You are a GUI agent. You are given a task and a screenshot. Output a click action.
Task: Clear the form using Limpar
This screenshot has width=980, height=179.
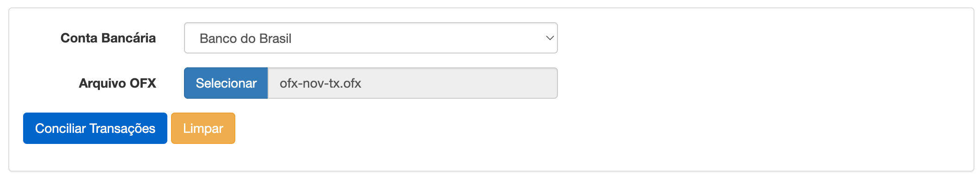click(x=203, y=128)
